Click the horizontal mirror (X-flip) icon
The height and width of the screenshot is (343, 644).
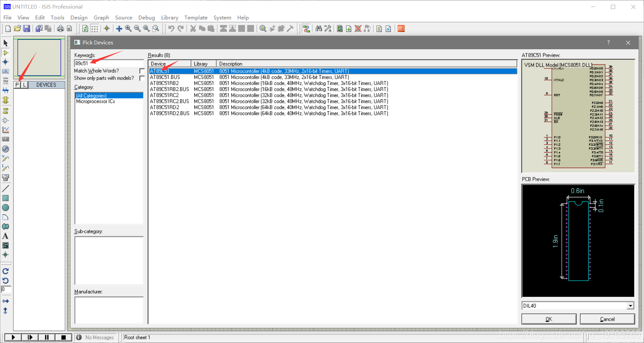coord(6,301)
